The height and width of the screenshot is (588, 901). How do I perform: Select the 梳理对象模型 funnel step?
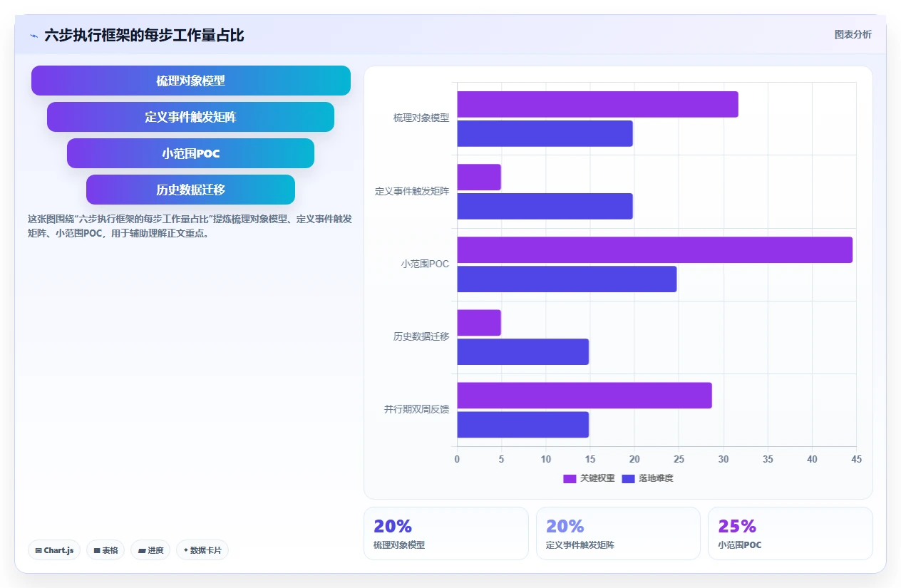(191, 81)
